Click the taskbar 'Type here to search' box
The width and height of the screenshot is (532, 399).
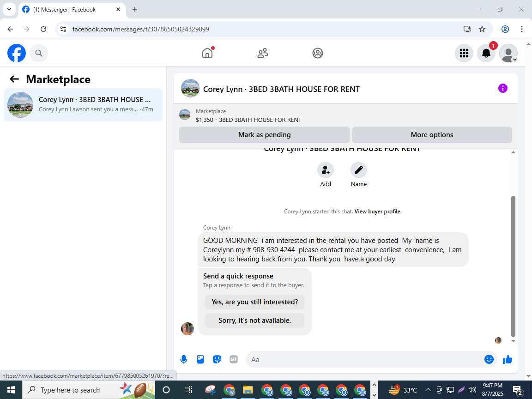pyautogui.click(x=71, y=390)
